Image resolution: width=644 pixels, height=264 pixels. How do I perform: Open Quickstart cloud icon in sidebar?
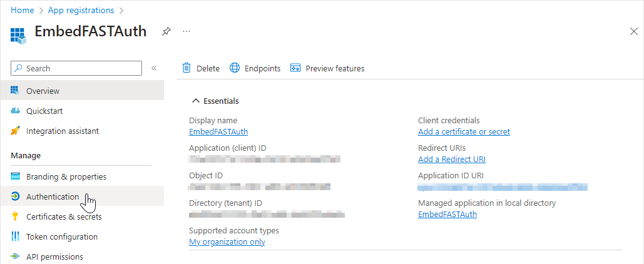16,111
